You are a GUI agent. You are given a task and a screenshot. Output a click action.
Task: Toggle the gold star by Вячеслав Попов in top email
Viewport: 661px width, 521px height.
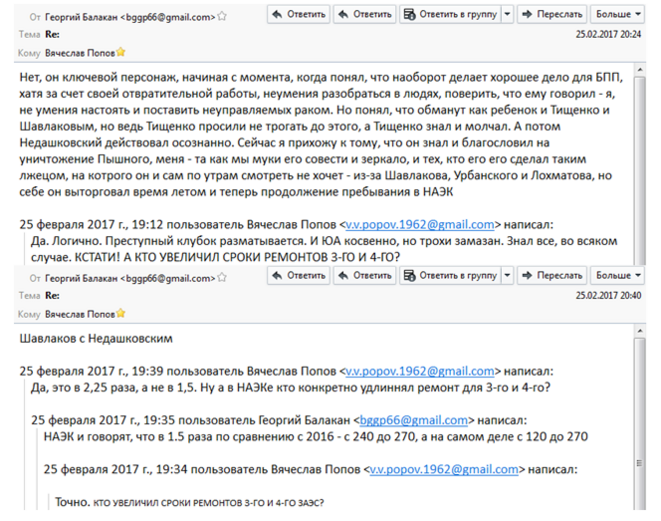121,52
